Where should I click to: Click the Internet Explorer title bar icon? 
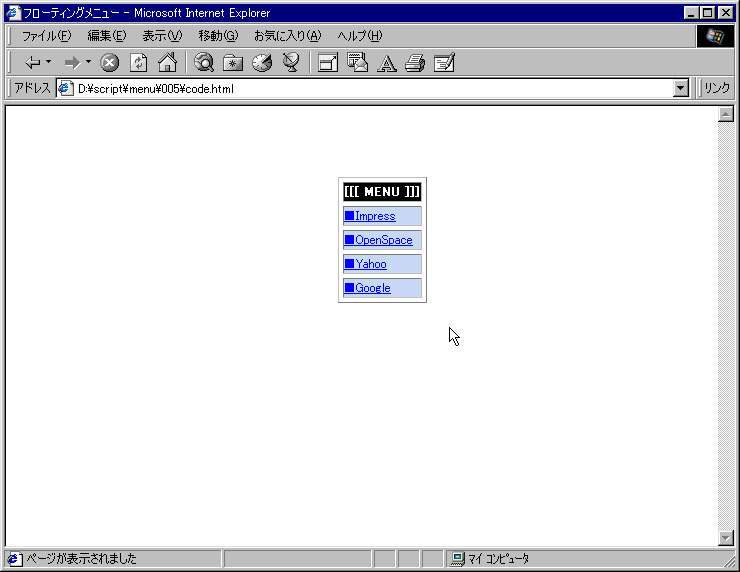13,13
